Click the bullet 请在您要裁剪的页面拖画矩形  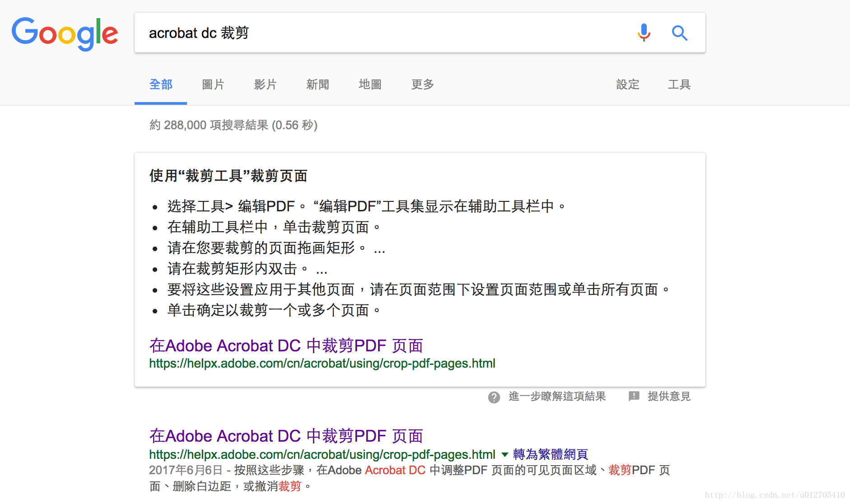click(x=276, y=248)
